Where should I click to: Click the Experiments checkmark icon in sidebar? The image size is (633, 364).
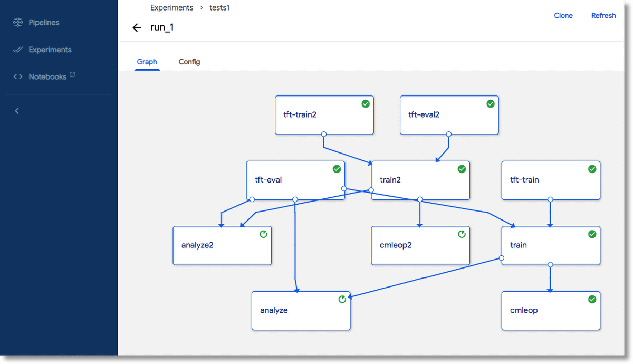[x=18, y=50]
